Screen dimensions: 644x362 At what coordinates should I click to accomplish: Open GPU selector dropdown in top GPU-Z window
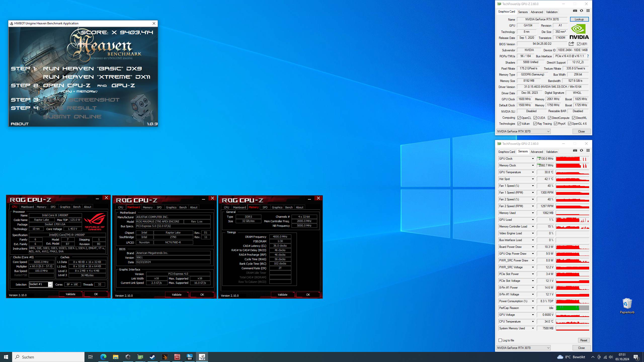(523, 131)
